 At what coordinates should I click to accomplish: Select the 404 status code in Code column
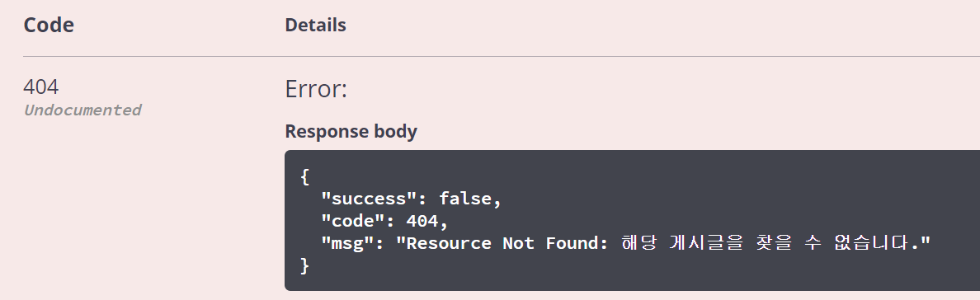coord(41,87)
